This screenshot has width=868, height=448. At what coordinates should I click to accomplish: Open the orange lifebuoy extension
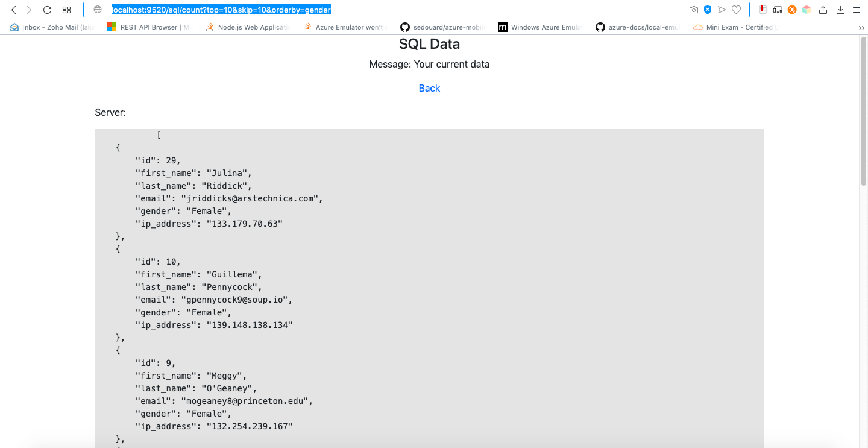click(x=792, y=10)
